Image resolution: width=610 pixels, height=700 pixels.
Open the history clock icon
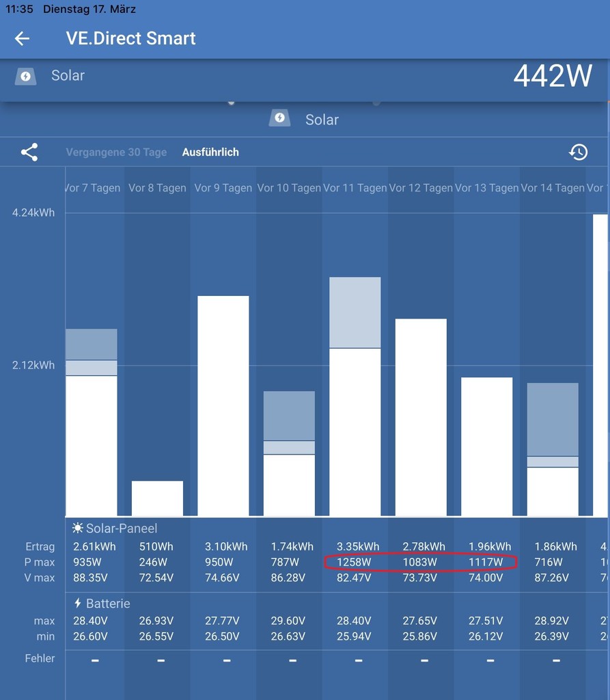[x=579, y=152]
